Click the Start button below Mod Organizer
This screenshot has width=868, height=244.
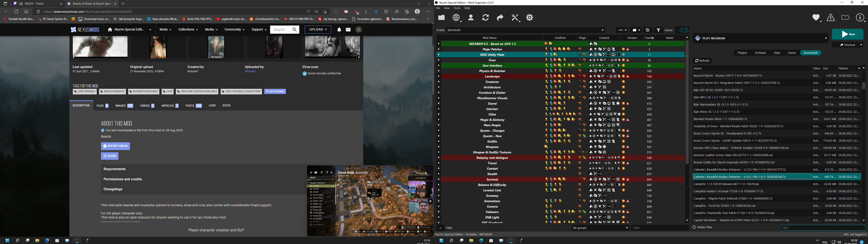(441, 241)
